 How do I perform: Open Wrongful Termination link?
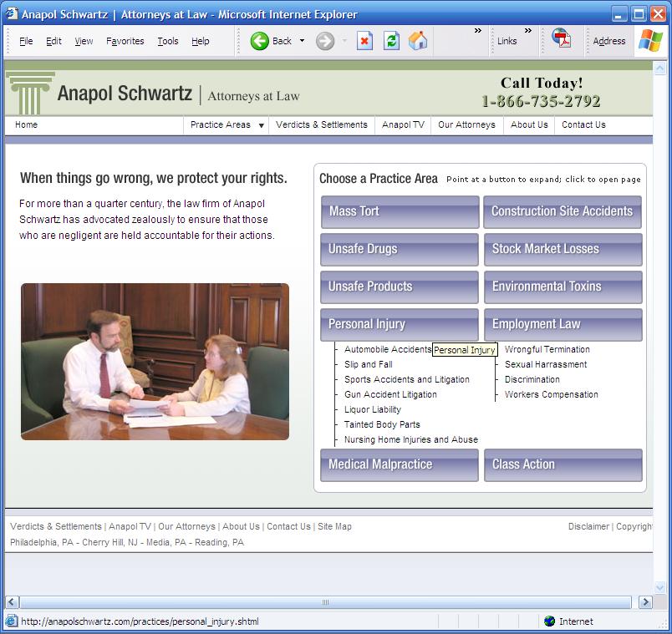[x=547, y=349]
